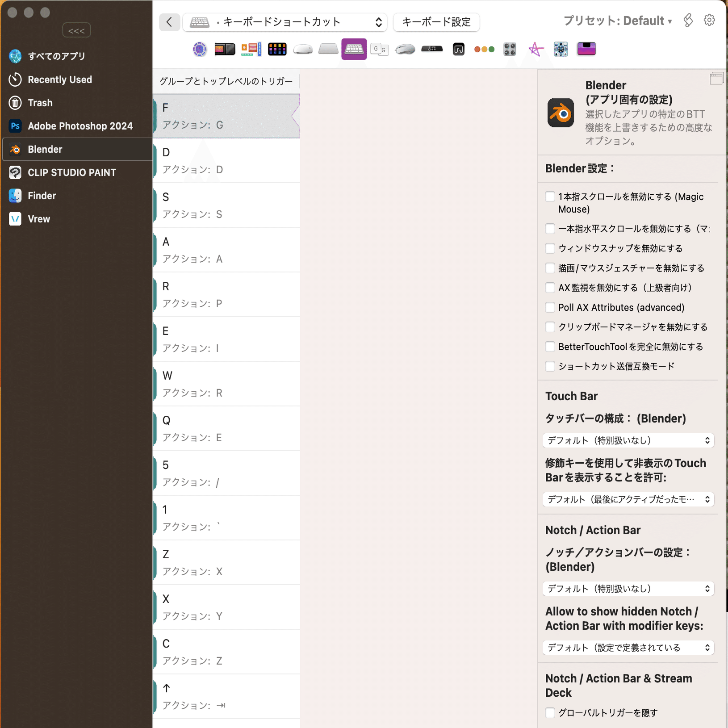Screen dimensions: 728x728
Task: Choose the Siri Remote trigger icon
Action: pos(432,49)
